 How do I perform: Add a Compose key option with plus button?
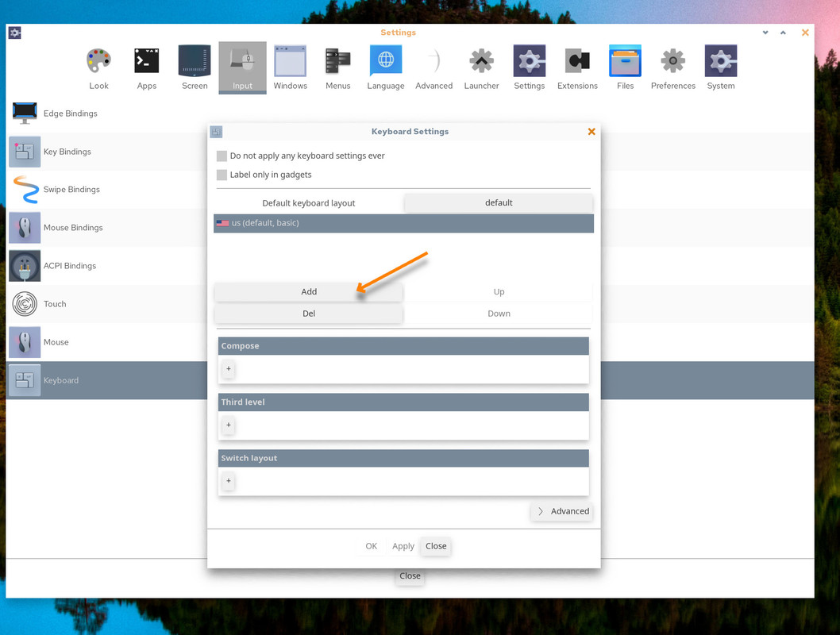229,368
